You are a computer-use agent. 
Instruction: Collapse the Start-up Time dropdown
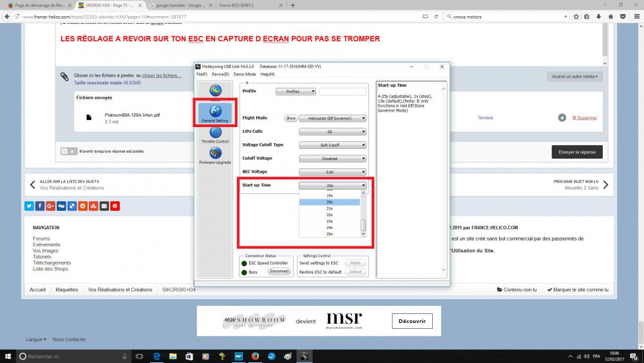(x=332, y=186)
